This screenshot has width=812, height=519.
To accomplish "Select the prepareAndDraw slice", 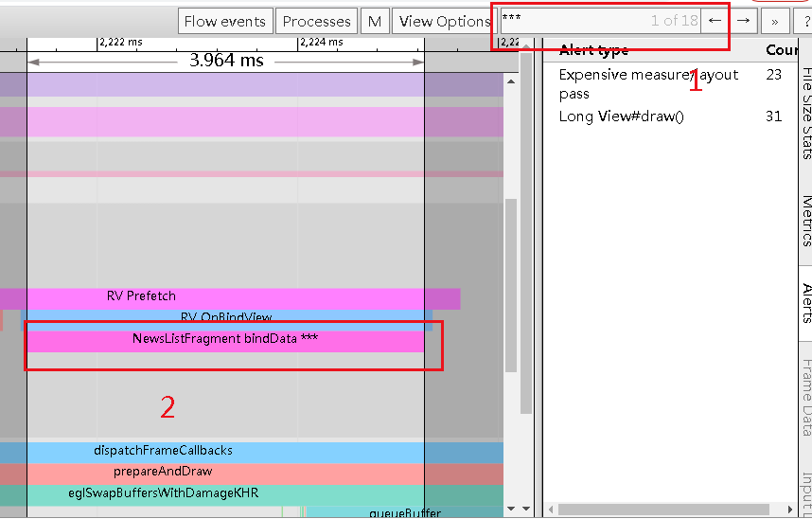I will click(x=252, y=474).
